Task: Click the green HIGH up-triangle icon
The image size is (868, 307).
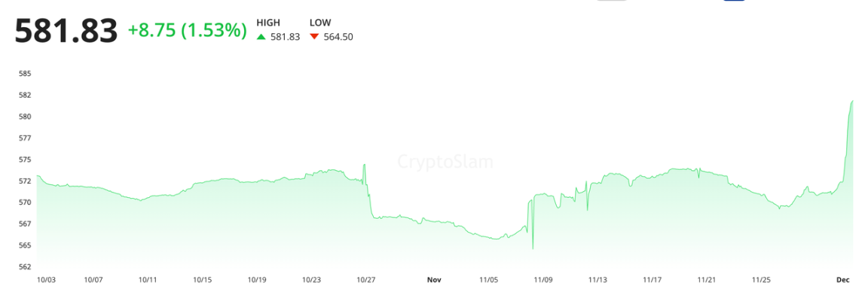Action: (261, 37)
